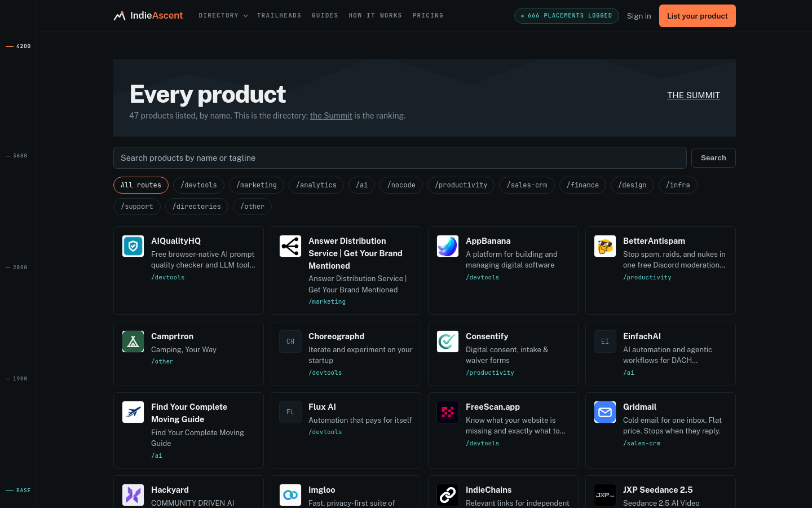The height and width of the screenshot is (508, 812).
Task: Open the Pricing nav item
Action: [x=428, y=16]
